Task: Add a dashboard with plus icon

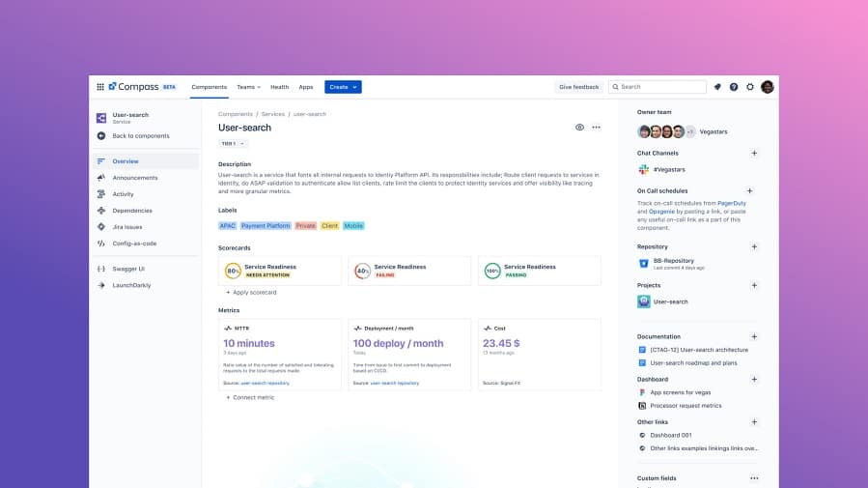Action: (x=754, y=380)
